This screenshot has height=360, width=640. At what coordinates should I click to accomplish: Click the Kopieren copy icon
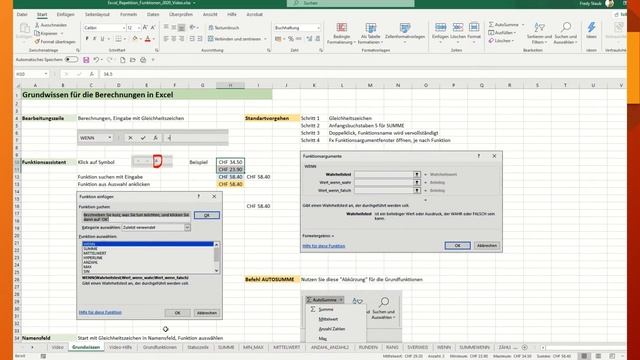37,33
